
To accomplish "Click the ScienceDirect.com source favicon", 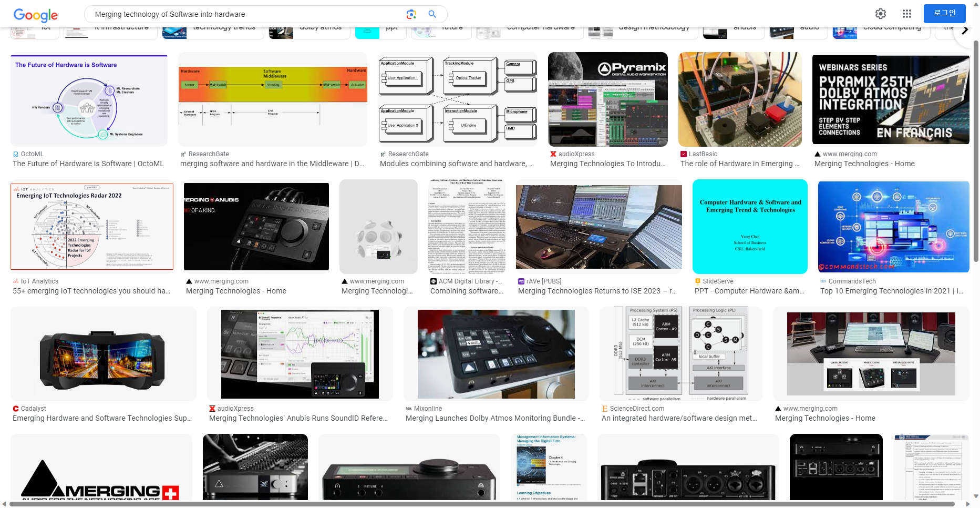I will click(x=605, y=409).
